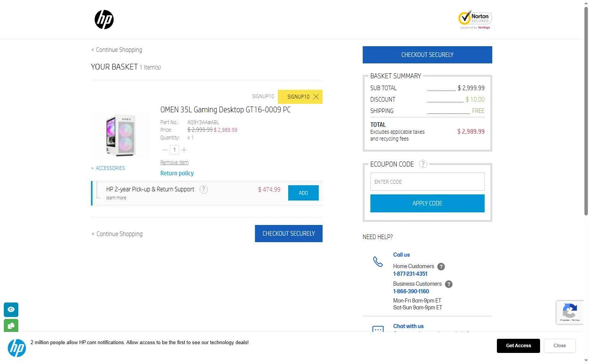Click OMEN 35L Gaming Desktop product title

(226, 110)
